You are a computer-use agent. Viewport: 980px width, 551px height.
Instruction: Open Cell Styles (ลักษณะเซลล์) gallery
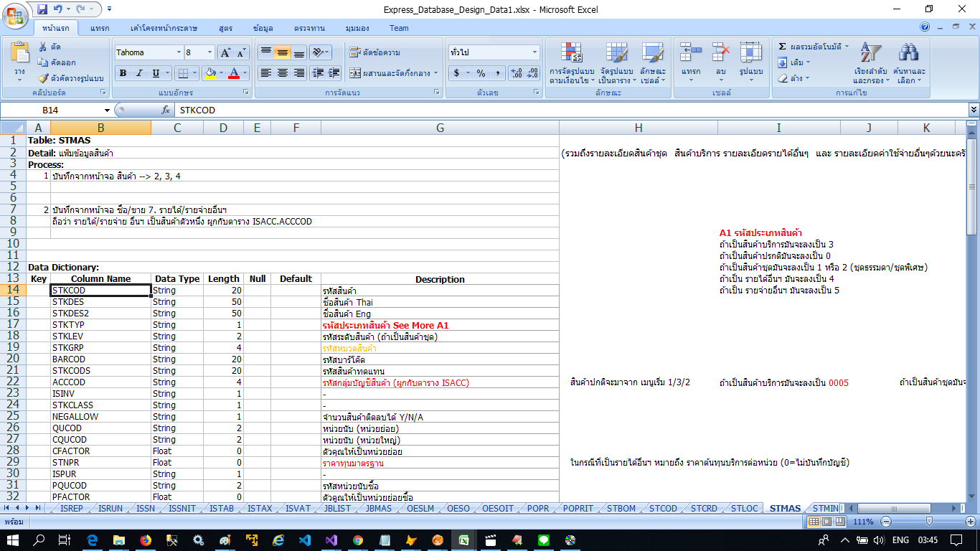654,63
